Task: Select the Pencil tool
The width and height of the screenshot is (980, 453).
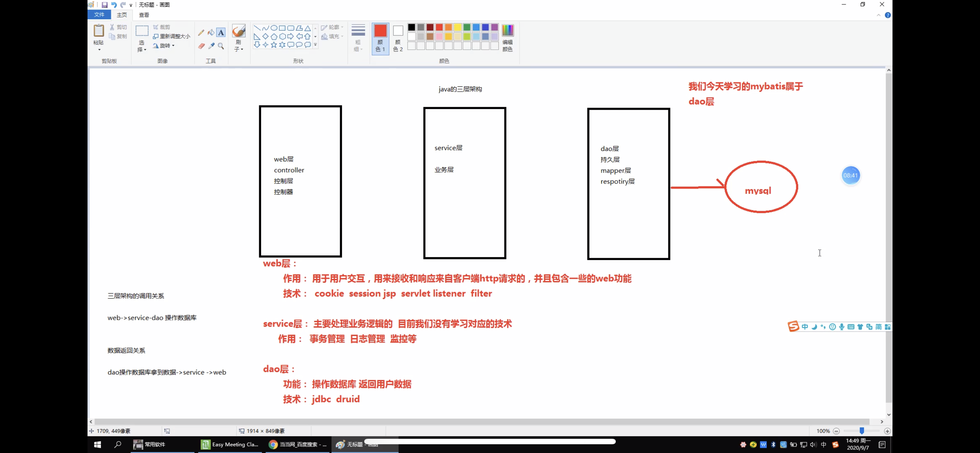Action: [201, 32]
